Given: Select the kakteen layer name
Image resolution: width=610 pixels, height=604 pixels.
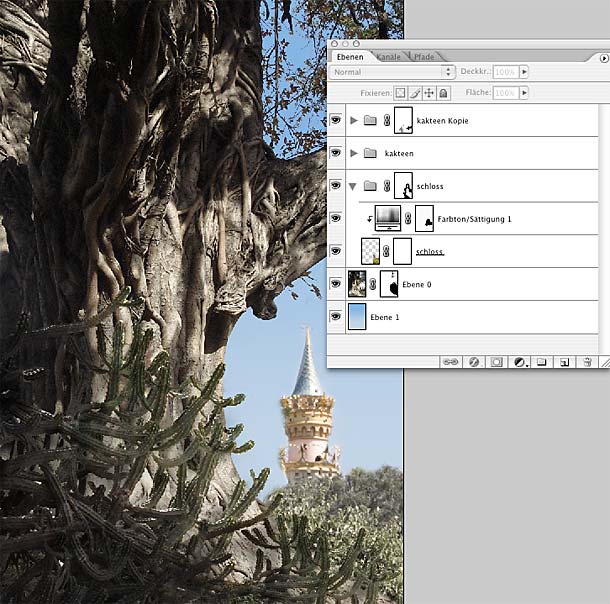Looking at the screenshot, I should click(x=399, y=154).
